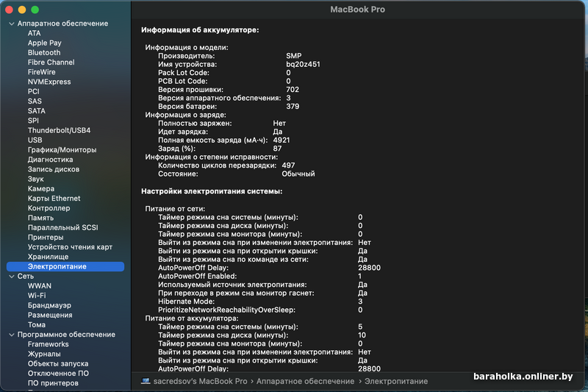This screenshot has height=392, width=588.
Task: Open Fibre Channel item
Action: [51, 63]
